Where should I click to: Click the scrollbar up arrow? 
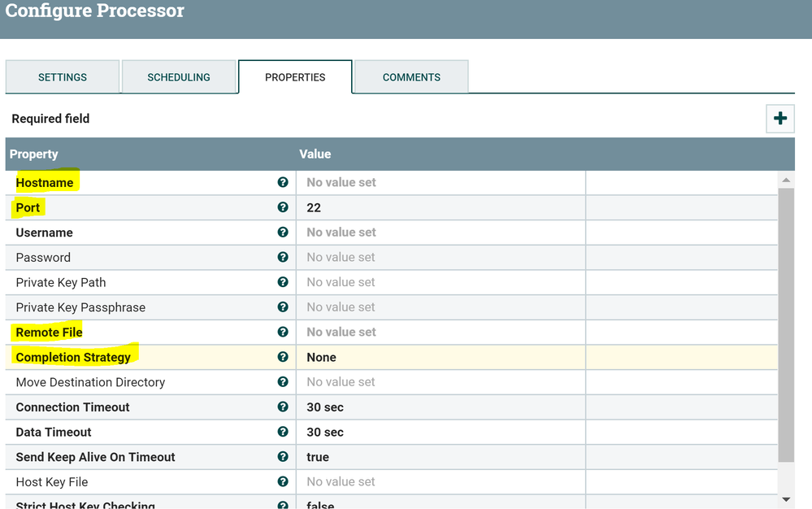click(786, 181)
